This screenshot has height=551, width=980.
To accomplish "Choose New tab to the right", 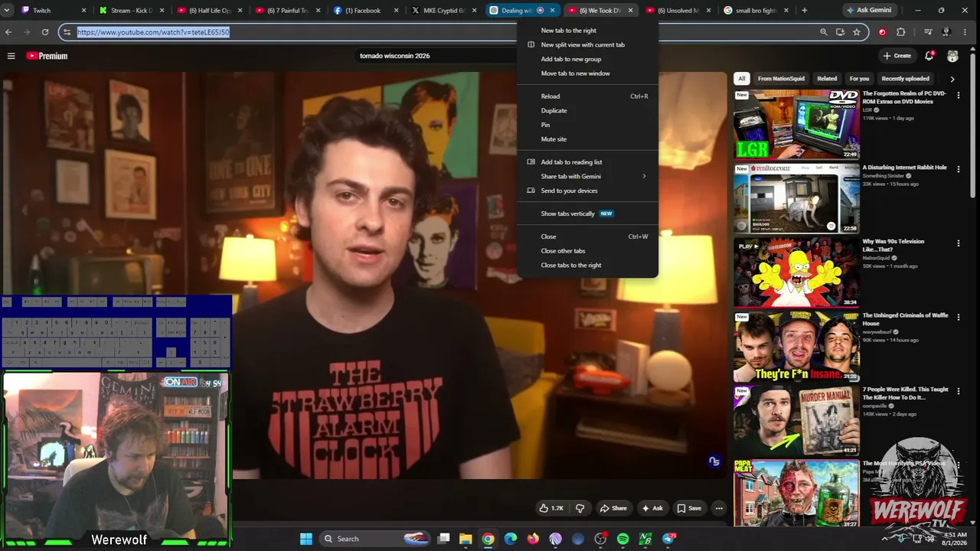I will [x=588, y=31].
